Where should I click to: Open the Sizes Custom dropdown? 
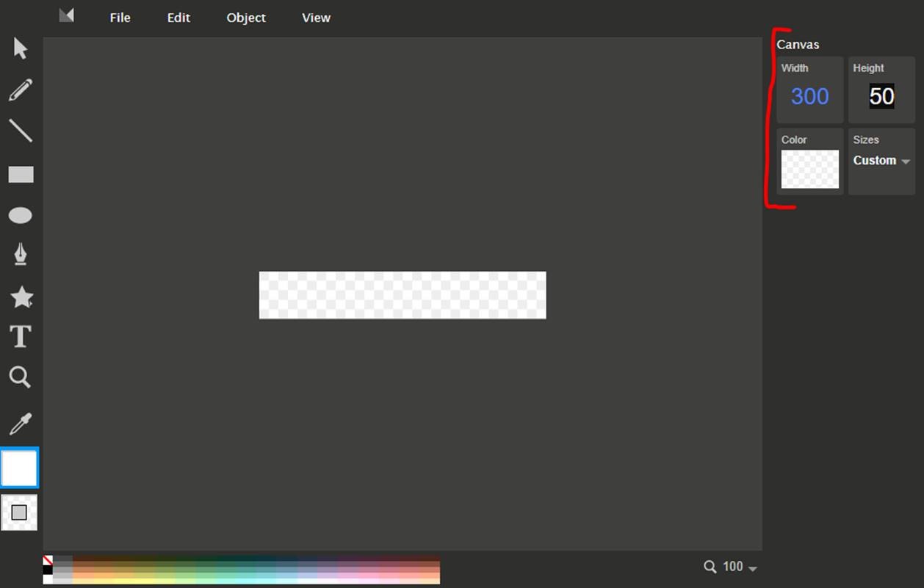881,160
